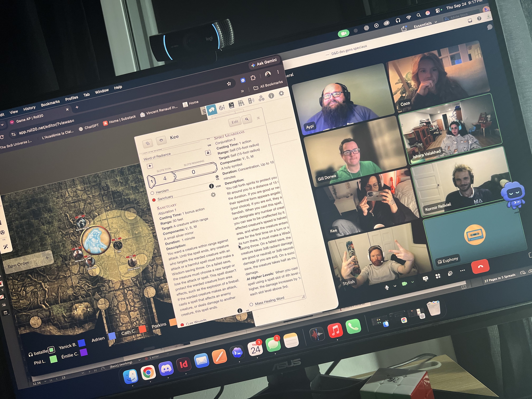Open the Roll20 jukebox tab icon

click(x=251, y=101)
